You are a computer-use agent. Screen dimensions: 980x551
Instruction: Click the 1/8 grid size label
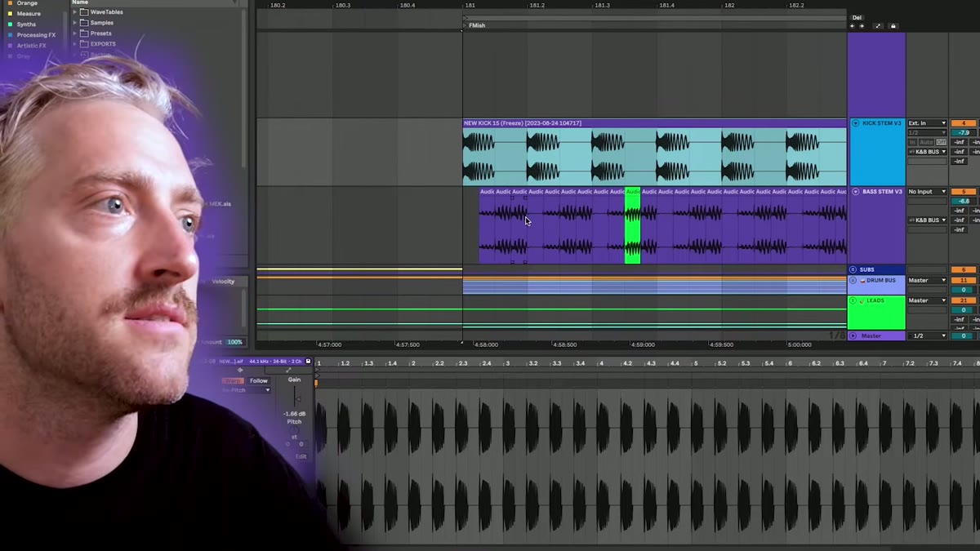pyautogui.click(x=837, y=335)
